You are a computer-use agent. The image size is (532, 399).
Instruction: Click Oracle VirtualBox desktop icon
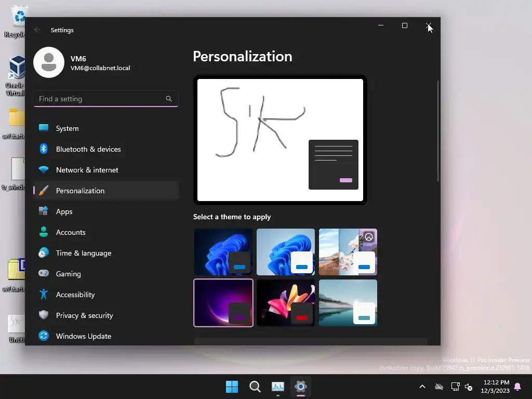pyautogui.click(x=15, y=75)
